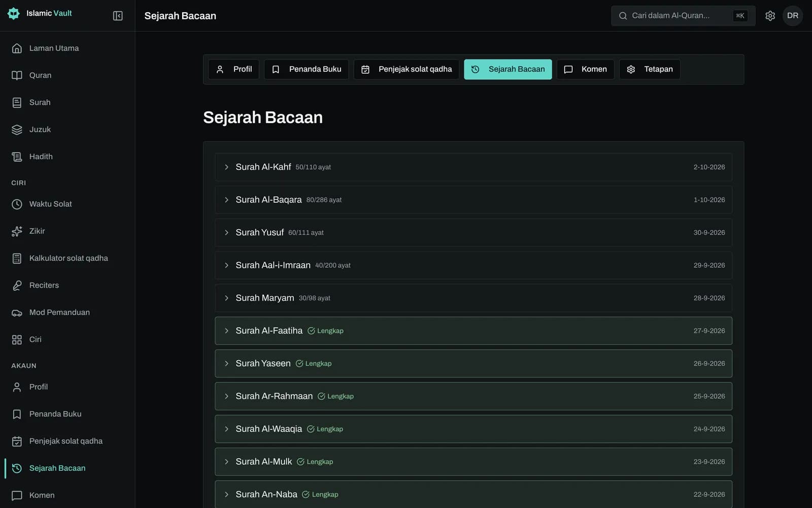Click Surah Ar-Rahmaan row title
This screenshot has width=812, height=508.
click(274, 396)
